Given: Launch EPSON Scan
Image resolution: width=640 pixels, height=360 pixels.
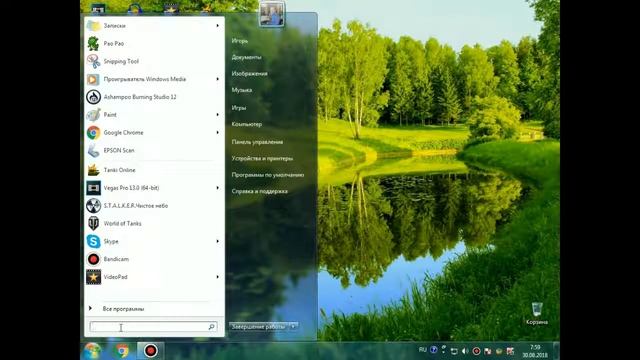Looking at the screenshot, I should pos(154,150).
